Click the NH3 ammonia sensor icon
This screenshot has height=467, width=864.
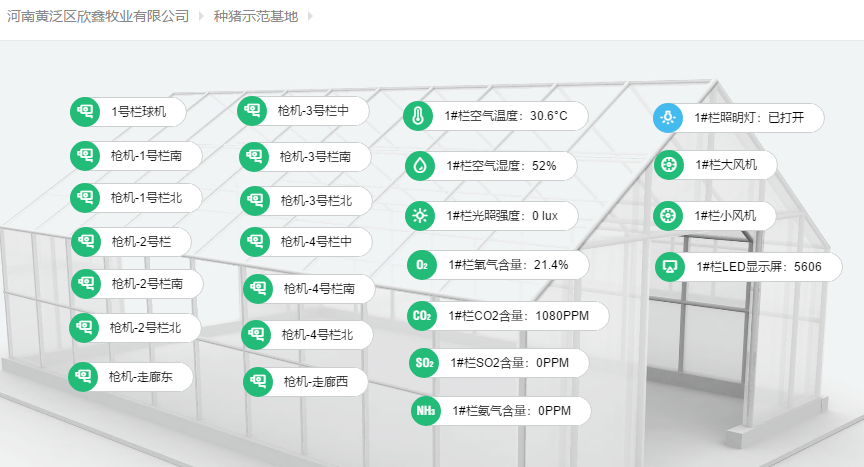coord(426,410)
